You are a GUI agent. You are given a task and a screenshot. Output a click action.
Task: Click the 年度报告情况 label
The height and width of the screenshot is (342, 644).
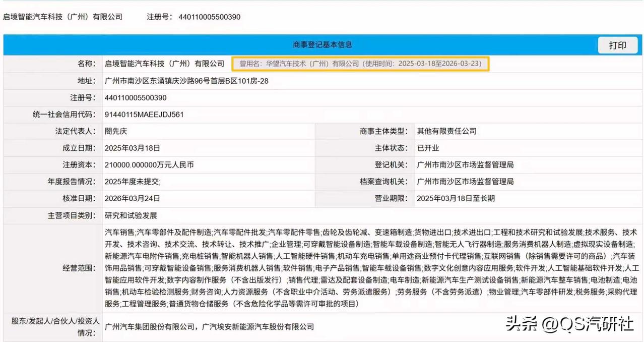click(71, 182)
